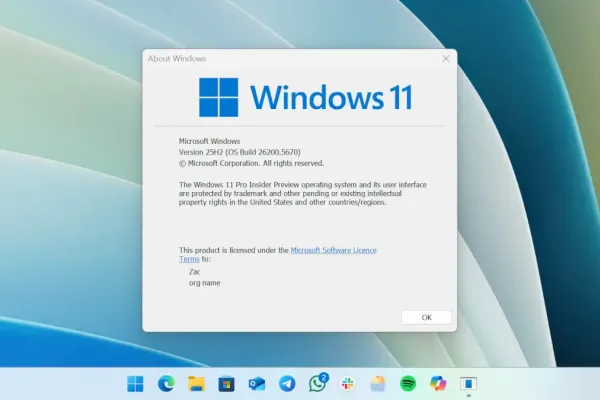Open WhatsApp with 2 unread notifications

[x=318, y=383]
